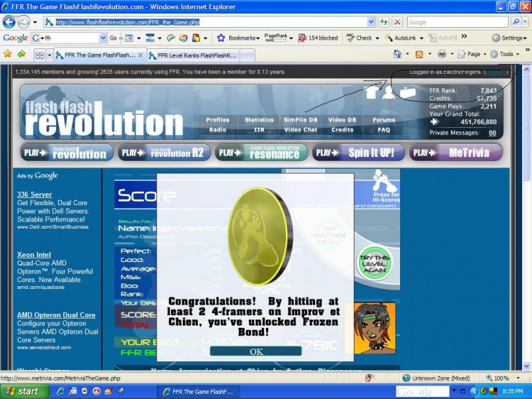
Task: Click the arrow icon beside Your Grand Total
Action: (x=434, y=121)
